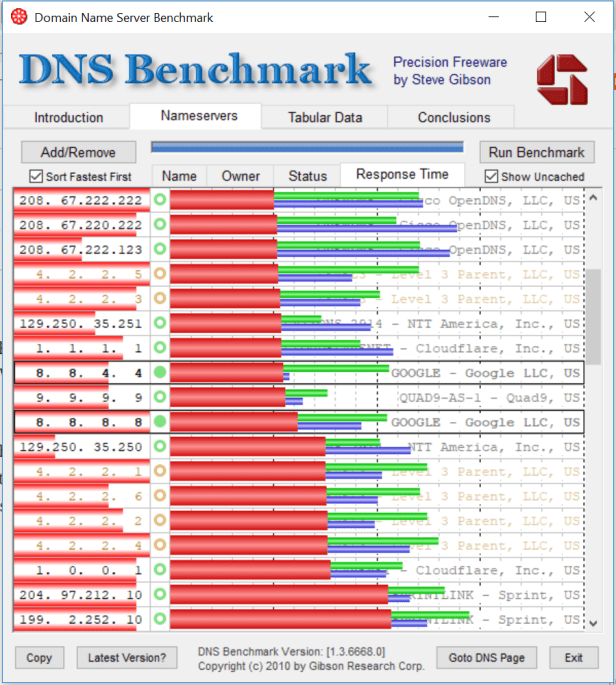The height and width of the screenshot is (685, 616).
Task: Click the status circle for 1.1.1.1
Action: pyautogui.click(x=160, y=348)
